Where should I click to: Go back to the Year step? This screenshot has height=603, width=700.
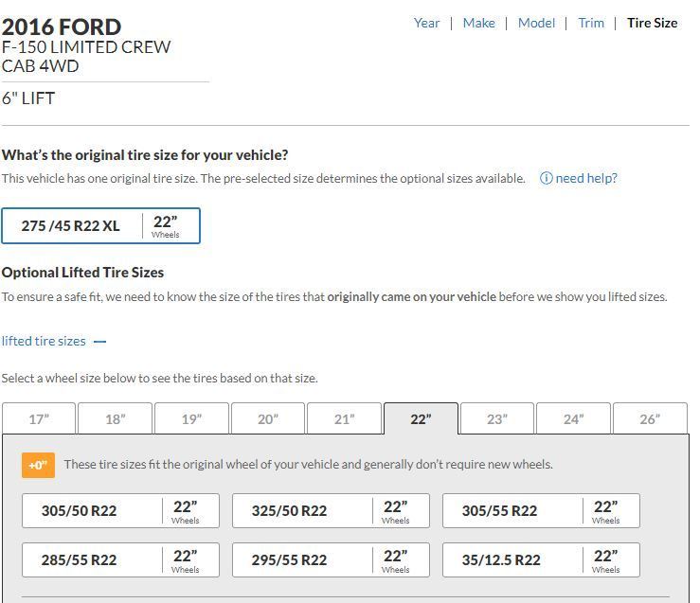(x=426, y=23)
